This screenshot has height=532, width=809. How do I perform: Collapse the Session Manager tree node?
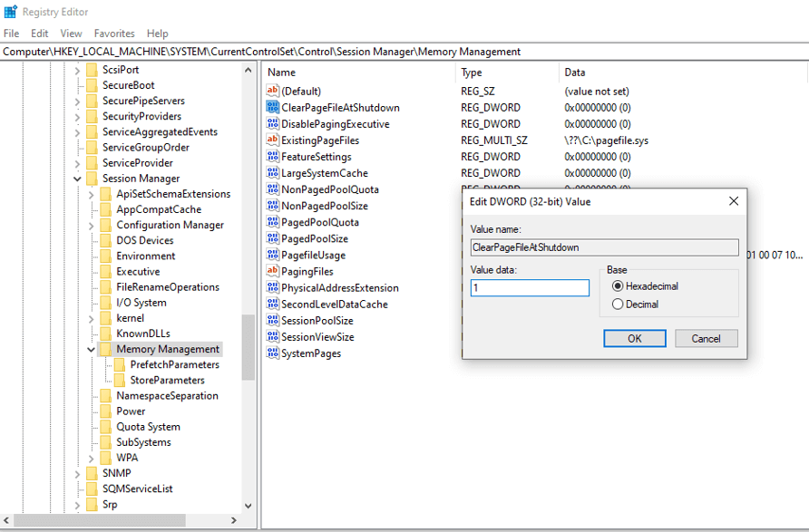78,179
